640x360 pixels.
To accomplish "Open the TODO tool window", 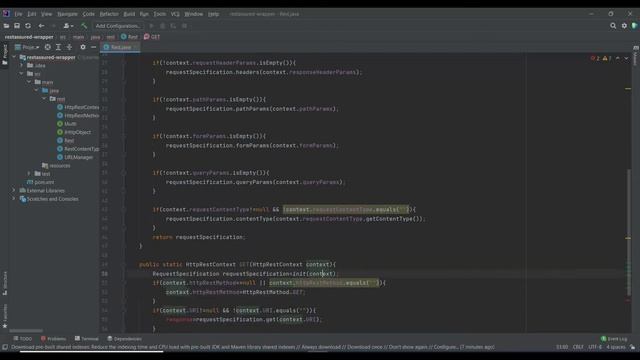I will tap(22, 339).
